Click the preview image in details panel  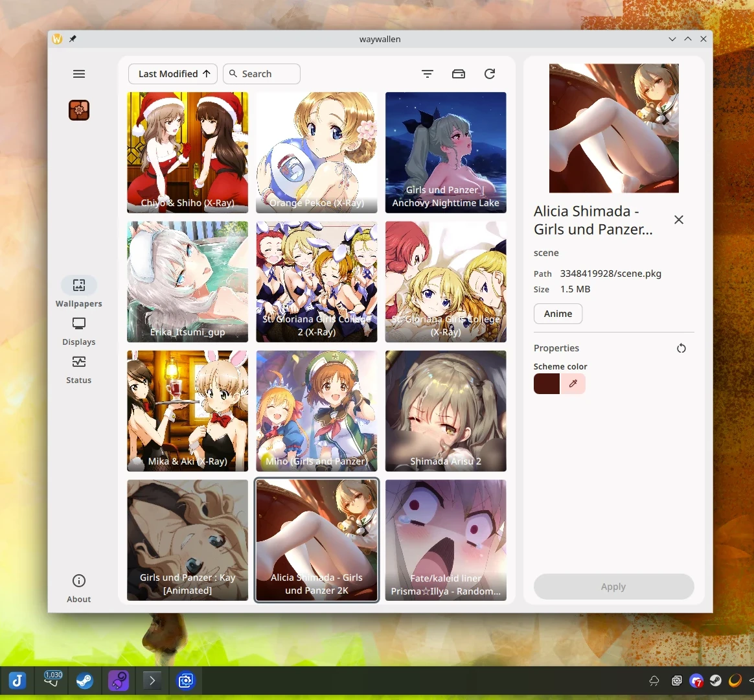(614, 128)
